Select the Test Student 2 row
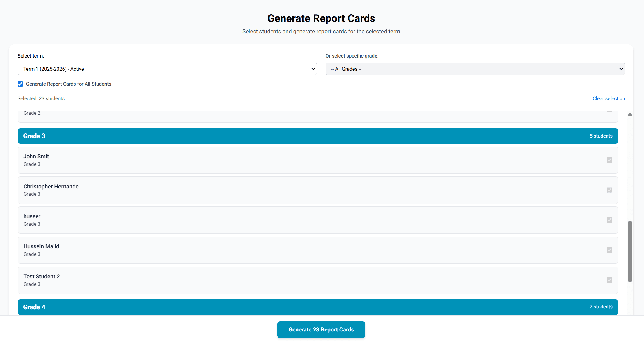Viewport: 644px width, 342px height. point(318,280)
